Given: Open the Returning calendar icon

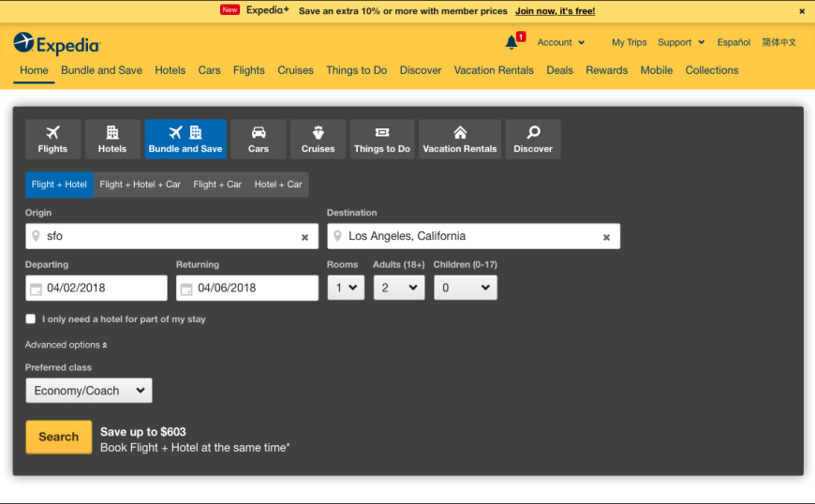Looking at the screenshot, I should coord(186,289).
